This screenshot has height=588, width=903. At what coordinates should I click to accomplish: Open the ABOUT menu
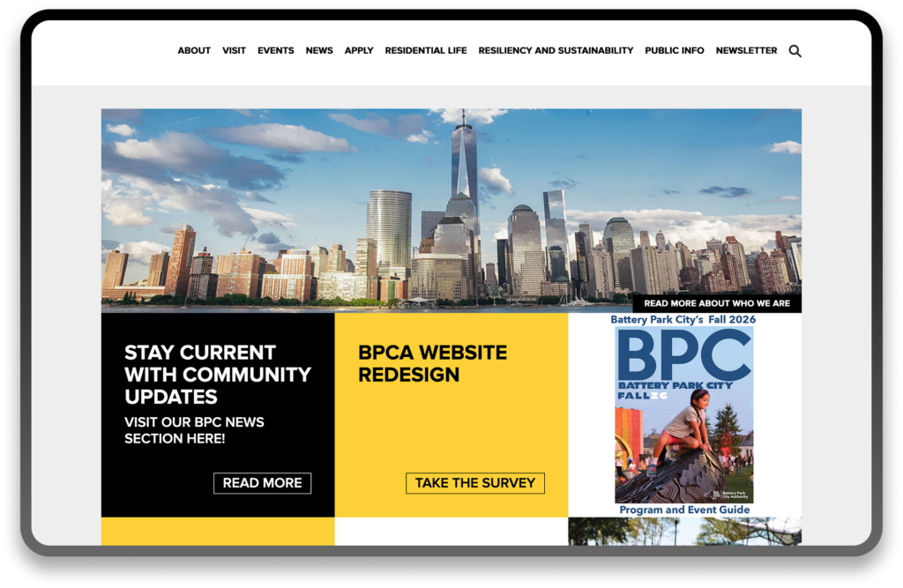194,50
